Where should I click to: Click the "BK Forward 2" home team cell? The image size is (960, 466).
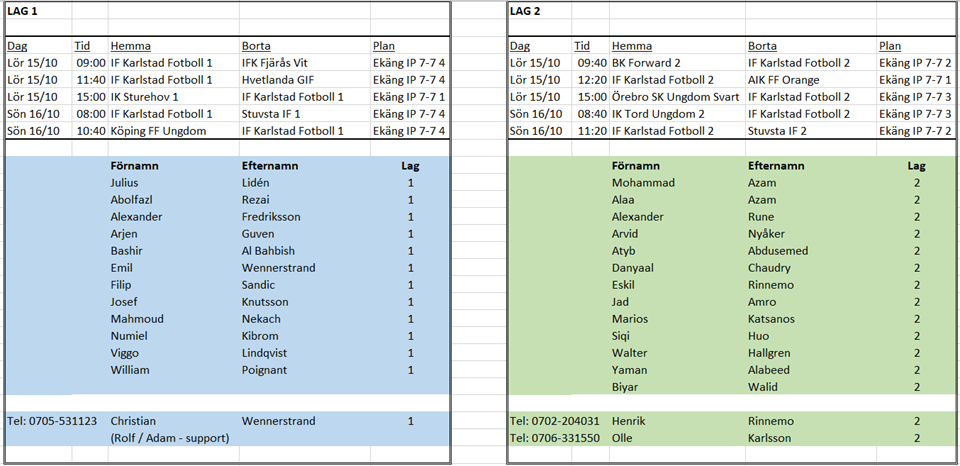[x=646, y=63]
